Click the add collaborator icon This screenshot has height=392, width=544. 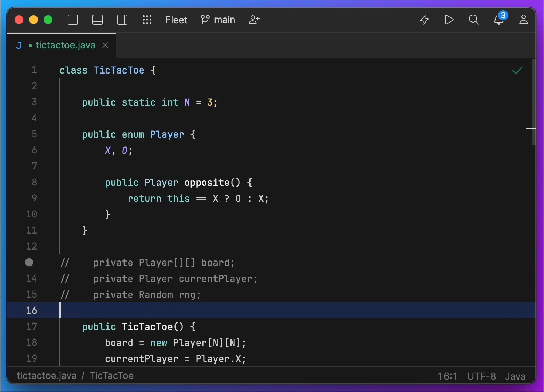(254, 20)
